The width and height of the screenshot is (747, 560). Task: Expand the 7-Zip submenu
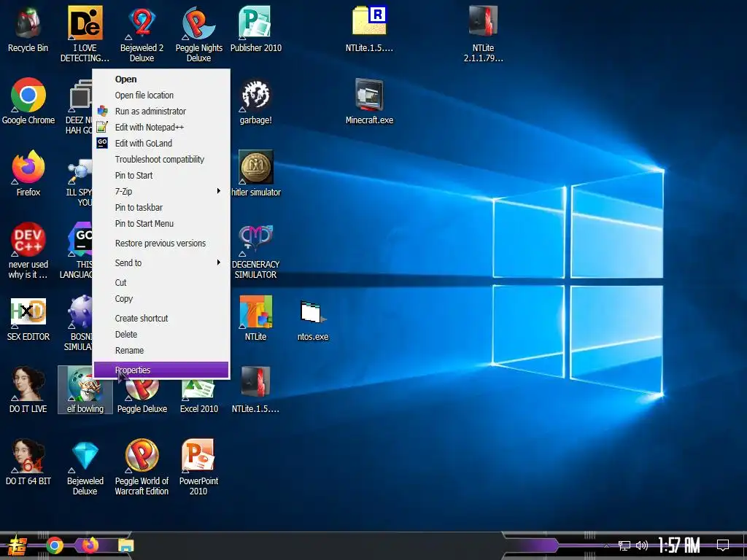[x=161, y=192]
